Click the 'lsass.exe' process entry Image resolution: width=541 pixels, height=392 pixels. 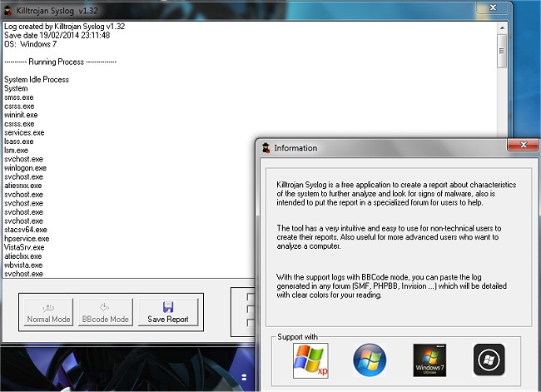(19, 141)
